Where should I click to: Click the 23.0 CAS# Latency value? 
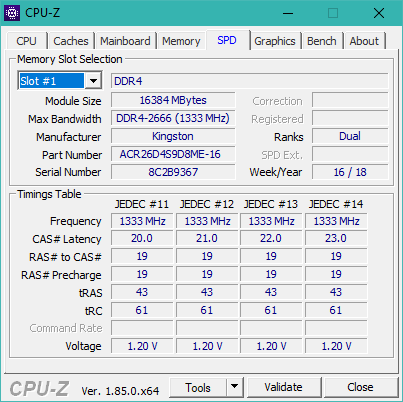coord(336,238)
